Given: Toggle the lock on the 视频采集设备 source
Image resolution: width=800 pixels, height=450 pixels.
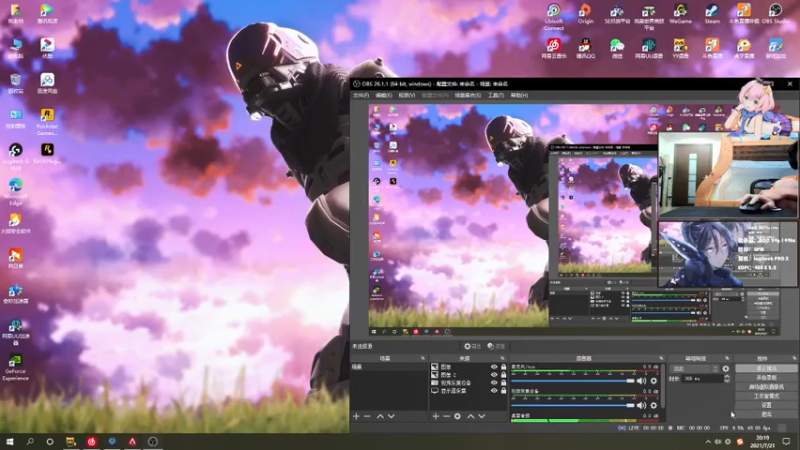Looking at the screenshot, I should pyautogui.click(x=504, y=383).
